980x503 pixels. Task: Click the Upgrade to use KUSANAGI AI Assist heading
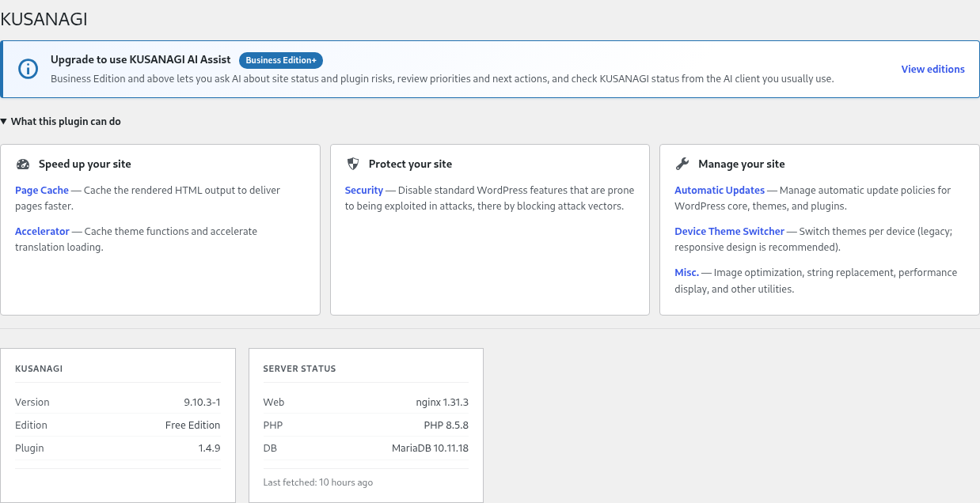click(x=141, y=59)
